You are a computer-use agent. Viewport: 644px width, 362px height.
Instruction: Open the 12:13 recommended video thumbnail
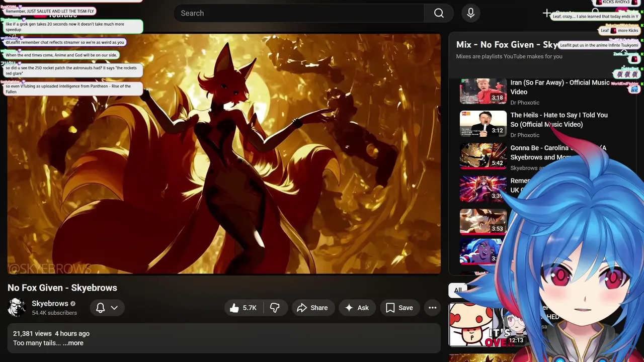pos(487,325)
